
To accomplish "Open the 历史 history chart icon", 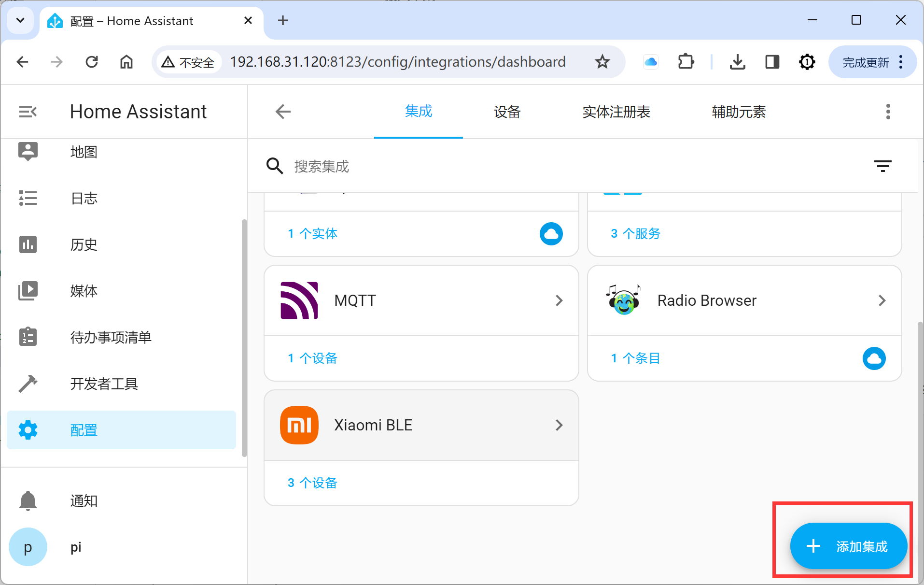I will coord(28,244).
